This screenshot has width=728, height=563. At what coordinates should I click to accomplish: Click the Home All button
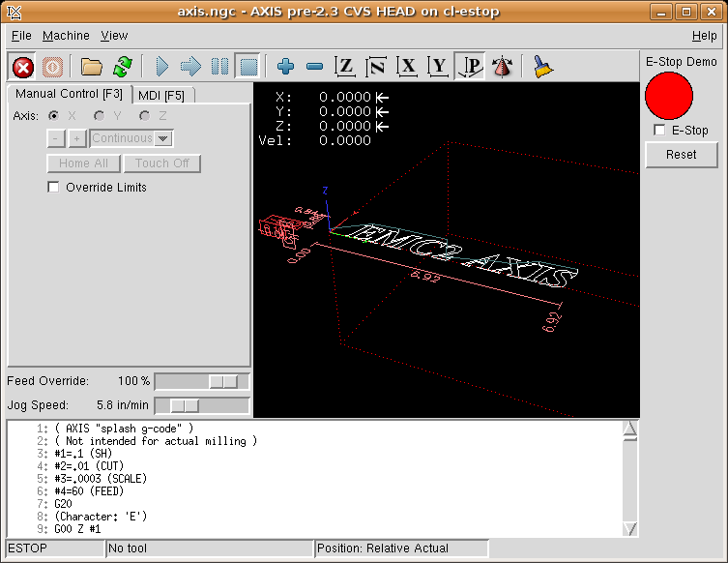coord(83,163)
